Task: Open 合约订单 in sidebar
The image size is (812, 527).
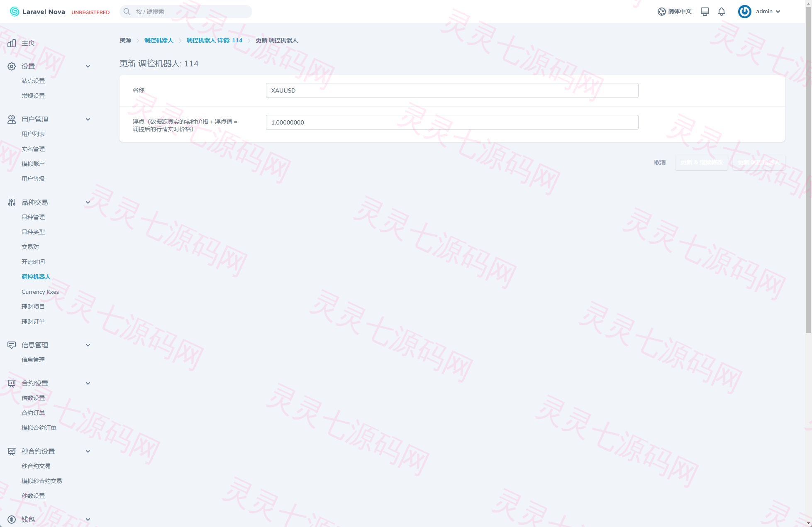Action: 33,413
